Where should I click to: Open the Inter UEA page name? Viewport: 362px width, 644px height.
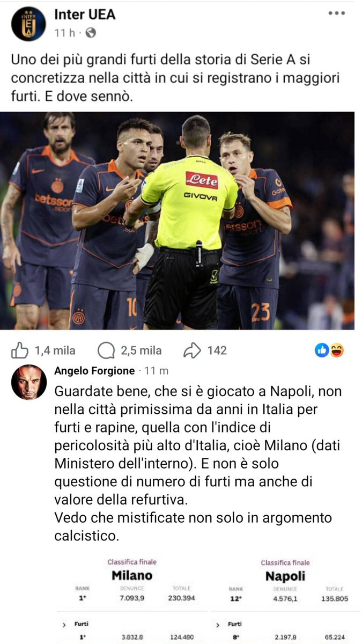pos(85,14)
